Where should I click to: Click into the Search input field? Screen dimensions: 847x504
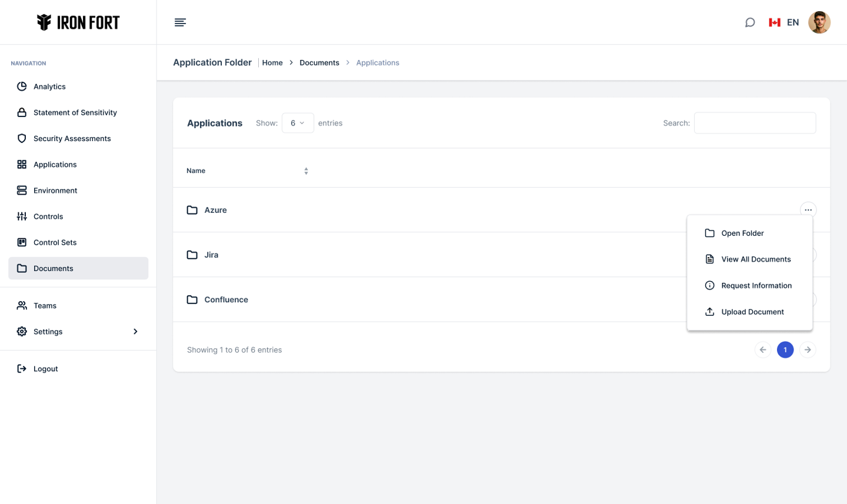pos(755,123)
